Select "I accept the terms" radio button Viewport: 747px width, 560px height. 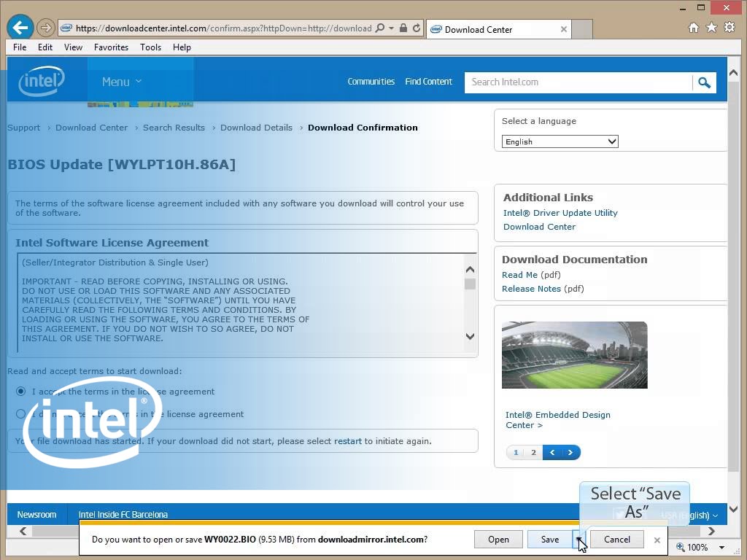(x=20, y=392)
